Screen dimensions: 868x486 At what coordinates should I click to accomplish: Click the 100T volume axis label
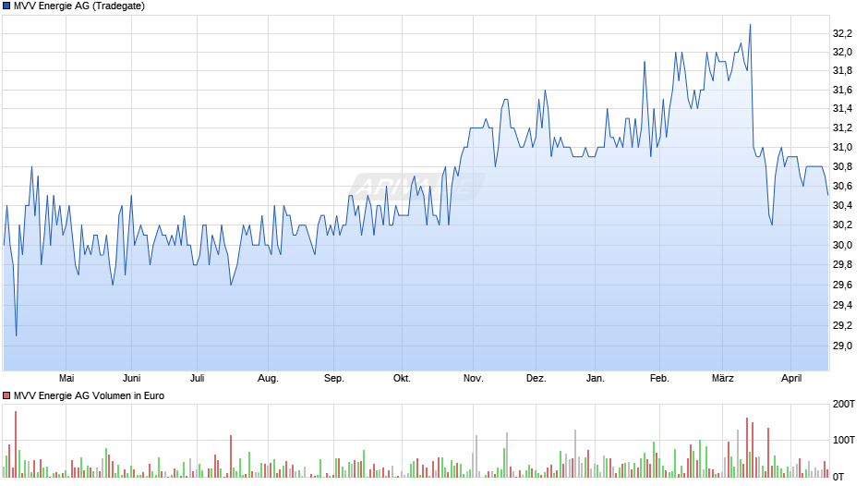point(844,440)
